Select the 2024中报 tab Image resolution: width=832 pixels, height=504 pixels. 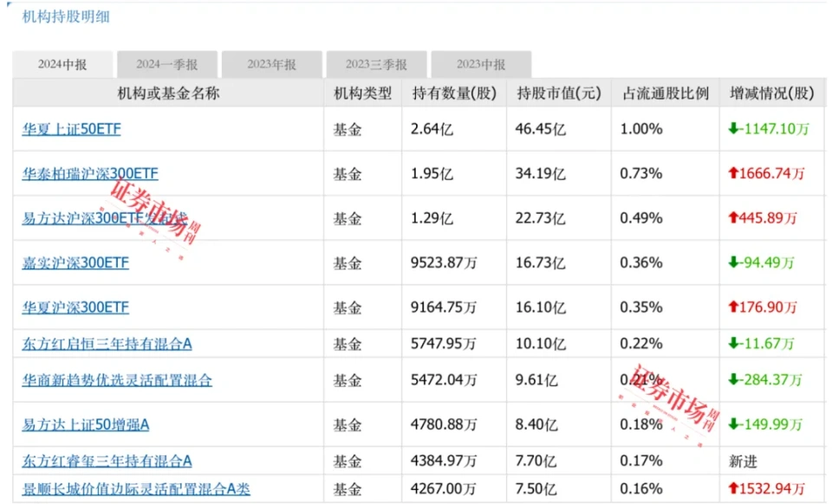(62, 65)
